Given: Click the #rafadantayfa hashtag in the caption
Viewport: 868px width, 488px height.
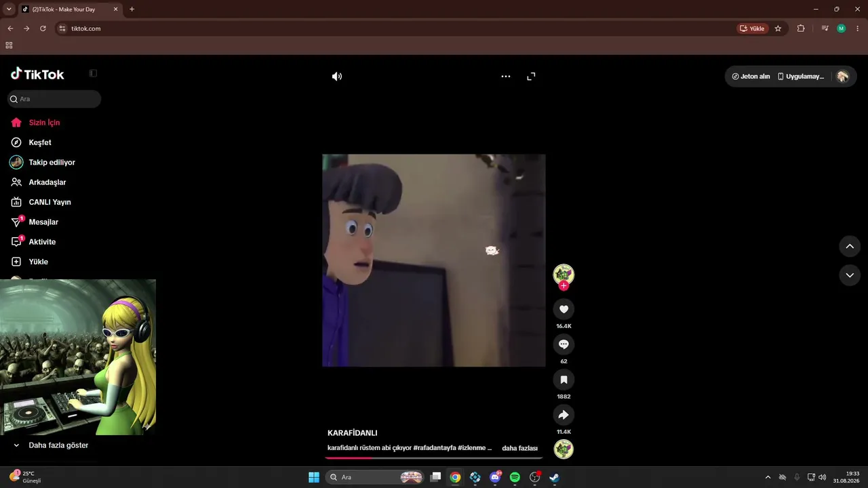Looking at the screenshot, I should coord(434,449).
